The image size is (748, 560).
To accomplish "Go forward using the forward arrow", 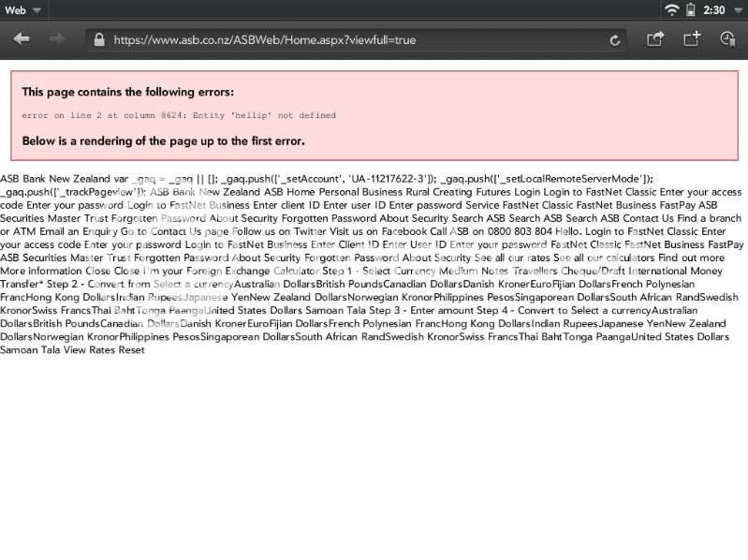I will tap(57, 38).
